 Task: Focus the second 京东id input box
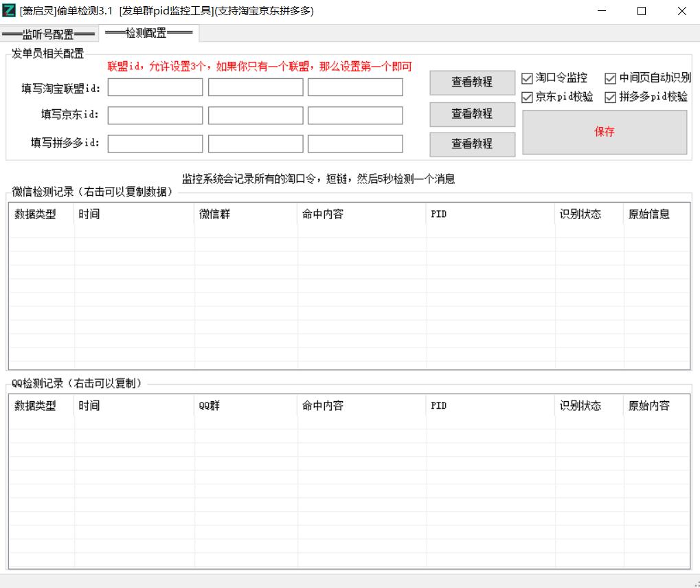pos(256,115)
